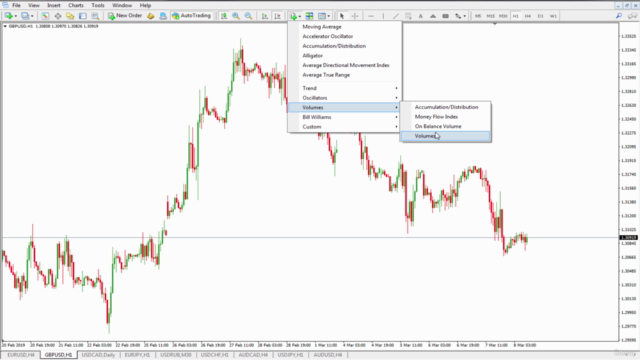This screenshot has width=640, height=360.
Task: Expand the New Chart dropdown arrow
Action: coord(16,16)
